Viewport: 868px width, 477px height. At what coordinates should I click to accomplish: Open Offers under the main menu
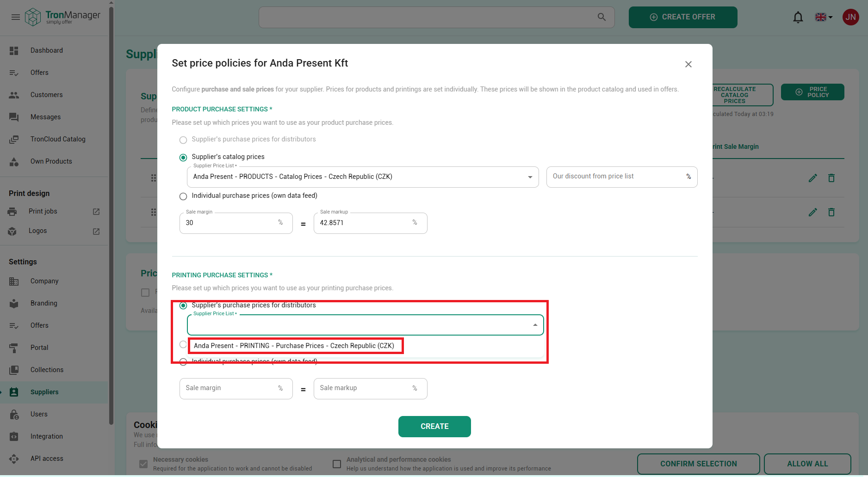click(x=39, y=73)
